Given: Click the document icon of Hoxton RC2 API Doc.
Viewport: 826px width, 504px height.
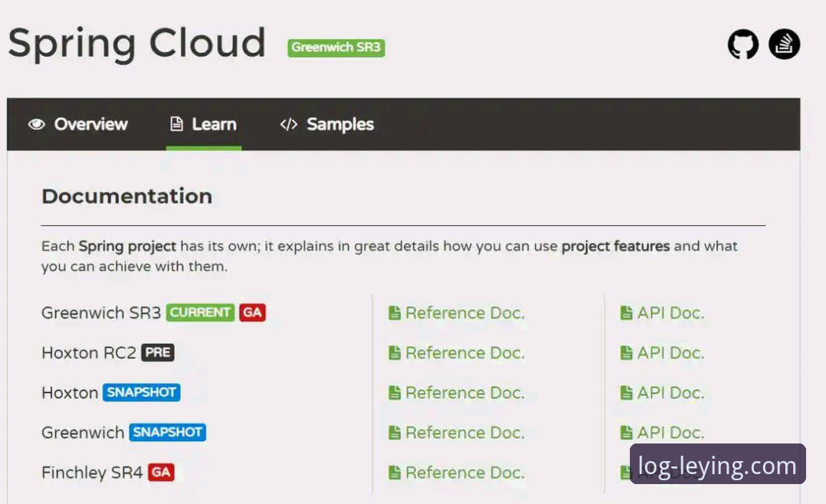Looking at the screenshot, I should pos(626,353).
